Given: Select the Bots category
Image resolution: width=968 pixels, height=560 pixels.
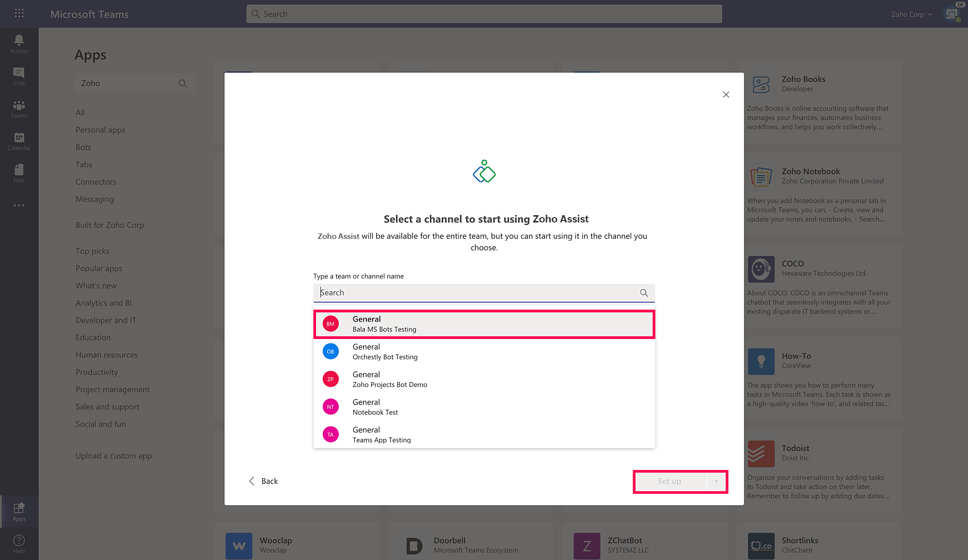Looking at the screenshot, I should pos(83,147).
